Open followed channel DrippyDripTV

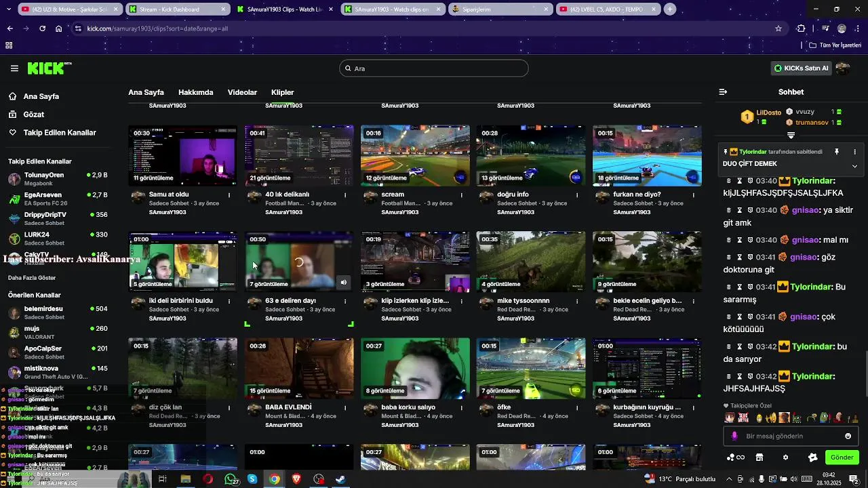click(58, 218)
